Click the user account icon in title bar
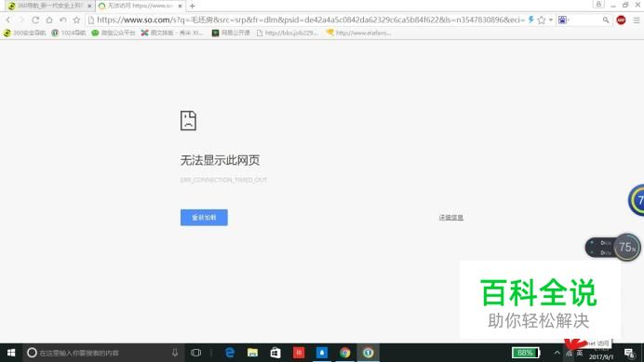The width and height of the screenshot is (644, 362). tap(598, 5)
